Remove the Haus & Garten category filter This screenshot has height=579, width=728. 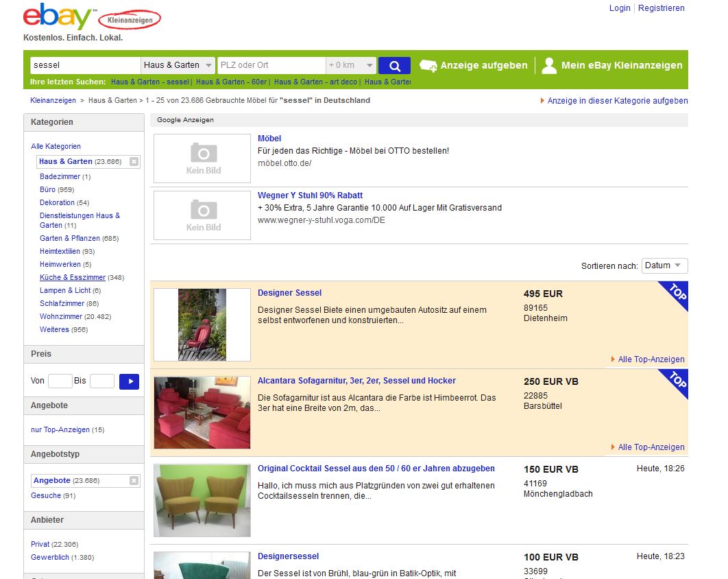[134, 161]
